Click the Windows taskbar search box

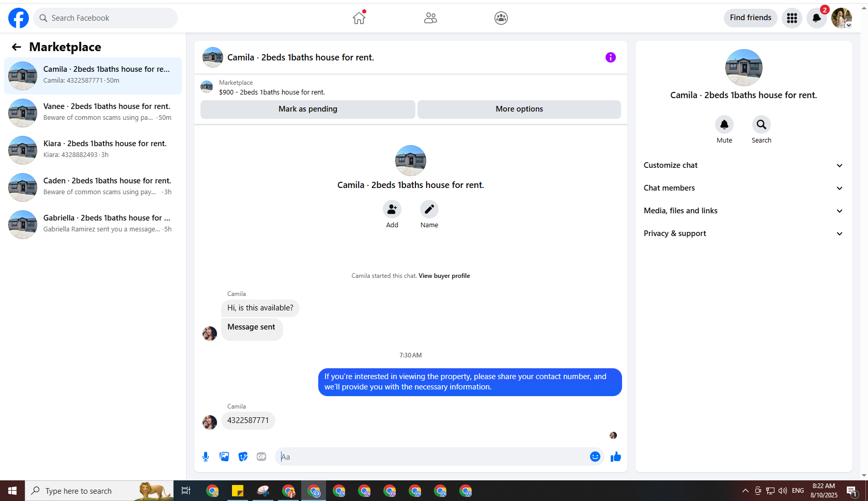click(99, 491)
